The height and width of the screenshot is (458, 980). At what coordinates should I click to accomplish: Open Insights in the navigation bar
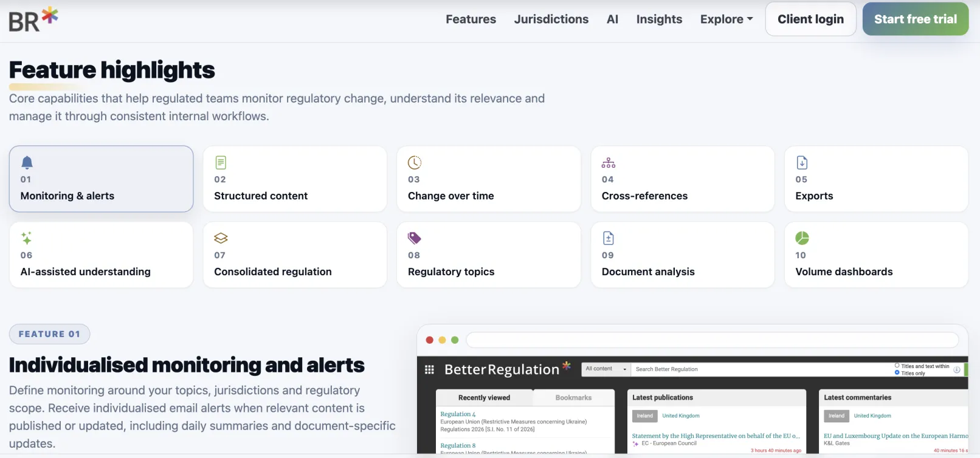659,19
